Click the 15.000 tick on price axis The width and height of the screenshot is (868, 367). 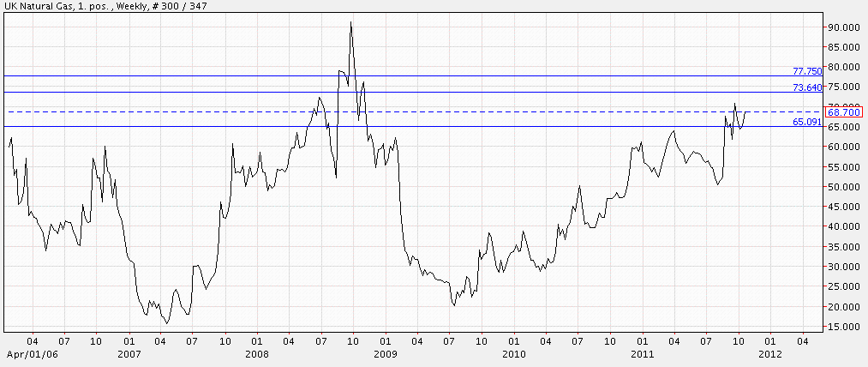(842, 327)
